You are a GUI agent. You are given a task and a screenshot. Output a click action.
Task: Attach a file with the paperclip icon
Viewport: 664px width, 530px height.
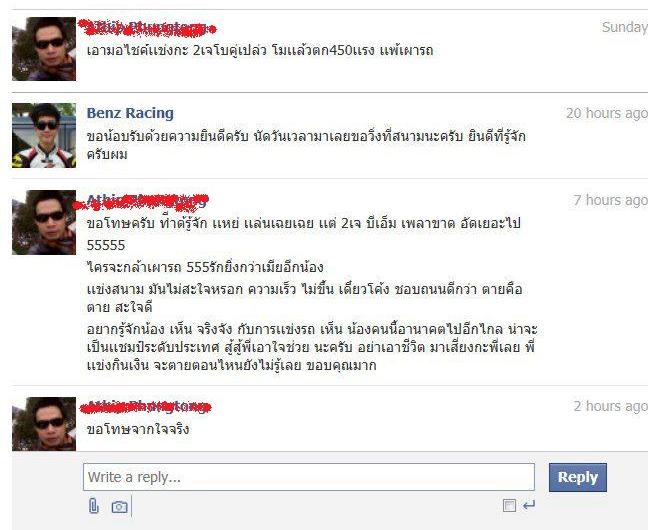[94, 506]
